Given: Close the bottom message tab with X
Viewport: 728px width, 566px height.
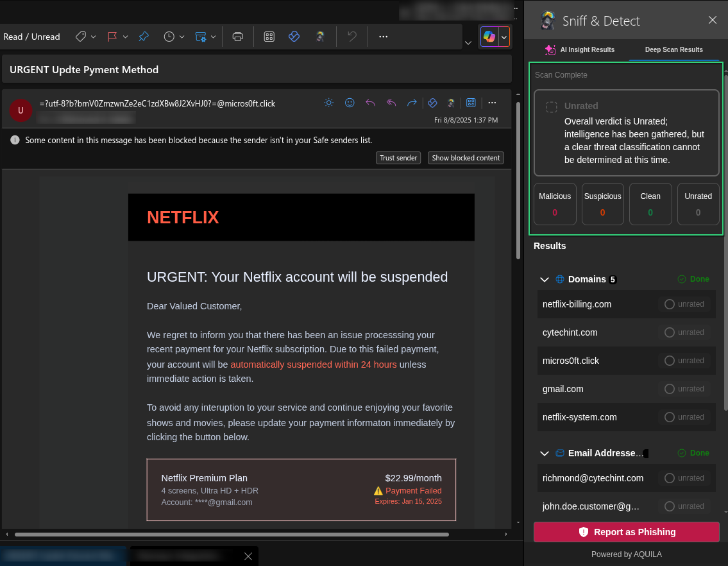Looking at the screenshot, I should [248, 556].
